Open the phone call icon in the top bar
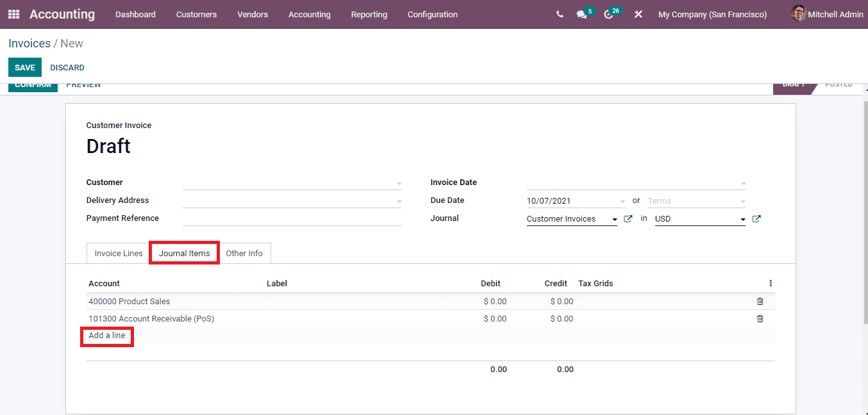 [559, 13]
